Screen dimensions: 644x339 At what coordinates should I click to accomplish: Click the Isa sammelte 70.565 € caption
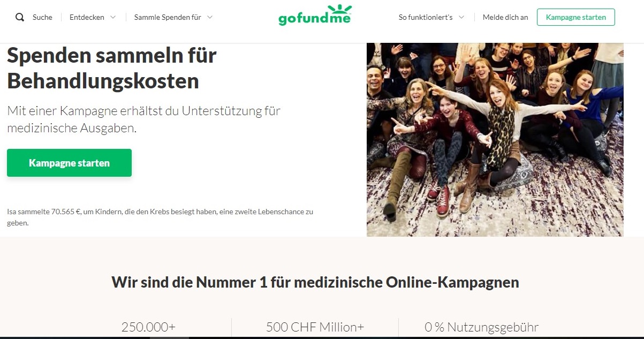click(160, 217)
